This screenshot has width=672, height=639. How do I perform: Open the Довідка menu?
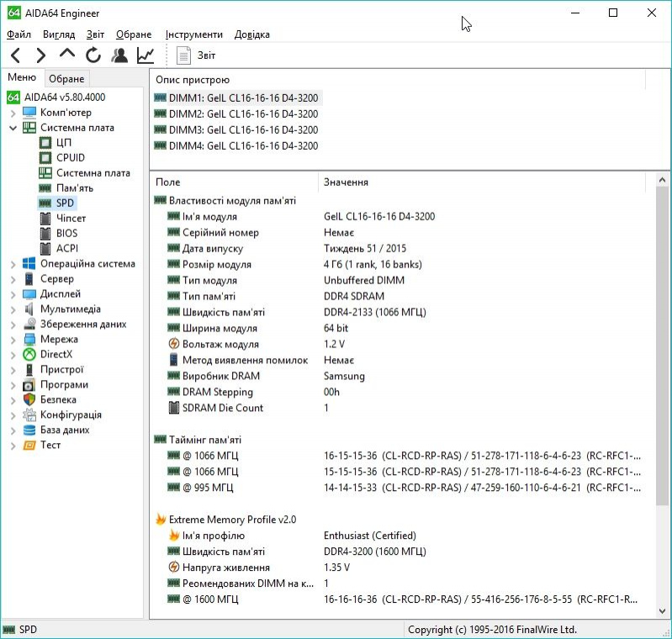[252, 34]
